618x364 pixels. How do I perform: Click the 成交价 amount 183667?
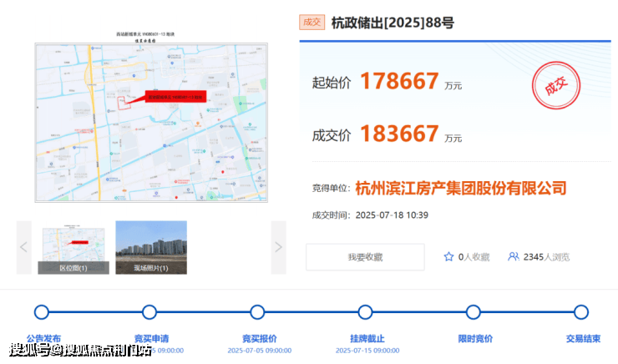(x=399, y=134)
